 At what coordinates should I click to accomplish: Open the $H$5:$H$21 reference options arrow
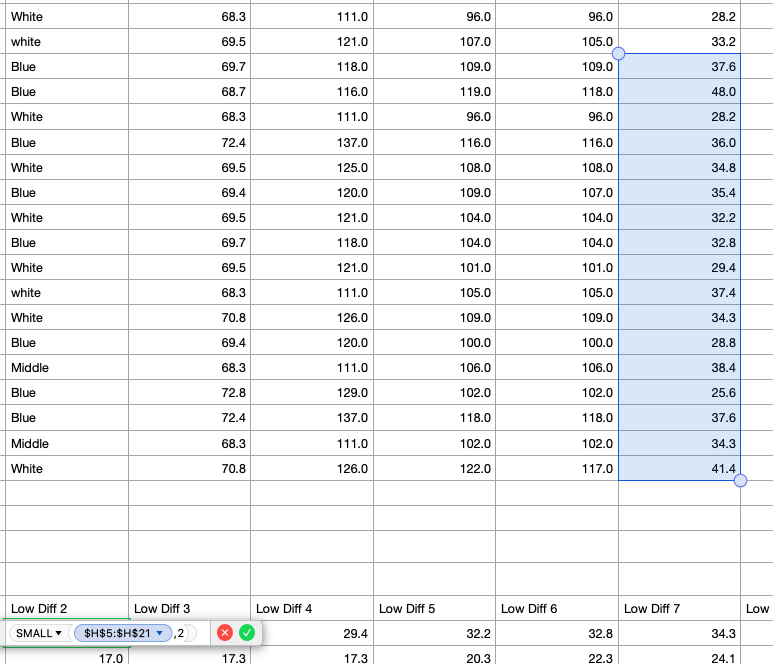coord(159,633)
